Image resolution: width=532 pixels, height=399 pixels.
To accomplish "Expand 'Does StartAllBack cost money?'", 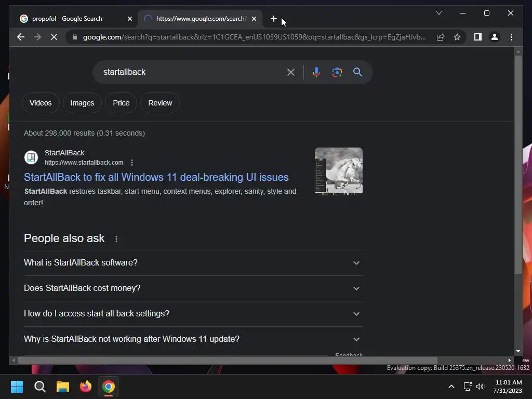I will pyautogui.click(x=193, y=288).
